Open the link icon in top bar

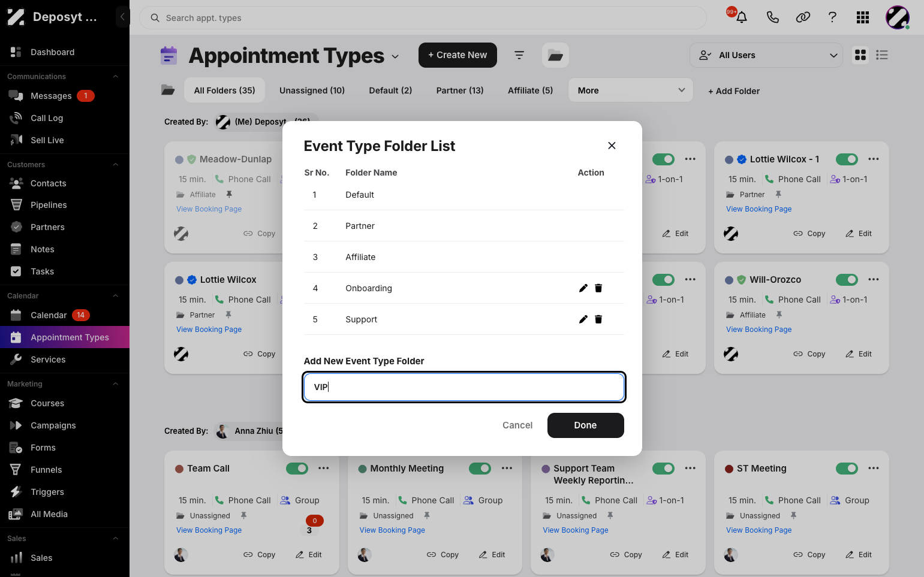(x=803, y=17)
